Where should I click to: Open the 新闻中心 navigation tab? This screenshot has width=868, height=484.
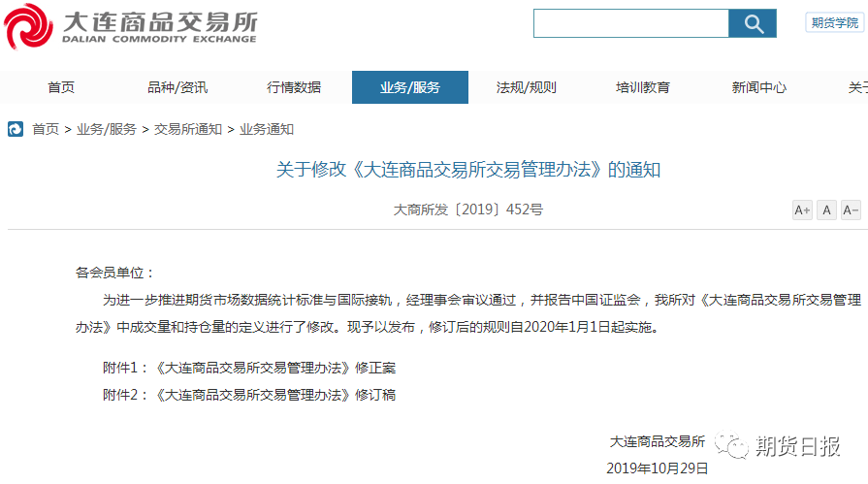pos(759,87)
